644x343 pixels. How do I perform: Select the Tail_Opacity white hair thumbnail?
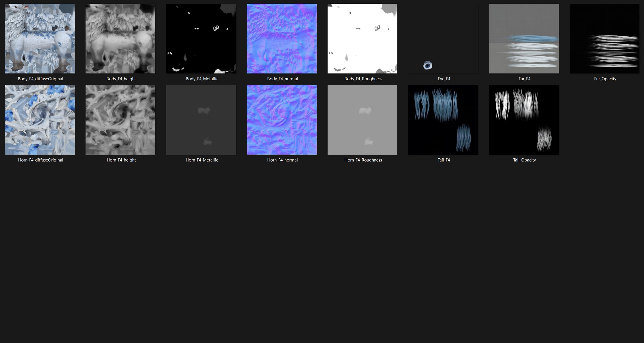click(x=524, y=120)
